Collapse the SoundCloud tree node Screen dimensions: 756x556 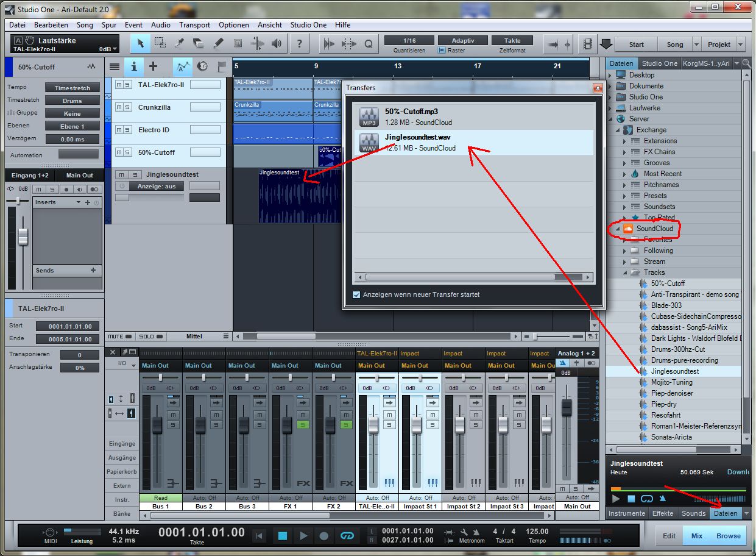pyautogui.click(x=618, y=229)
